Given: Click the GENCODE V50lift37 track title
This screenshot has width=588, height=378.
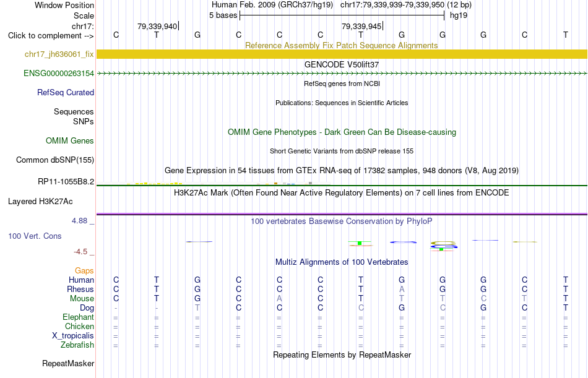Looking at the screenshot, I should [x=342, y=64].
